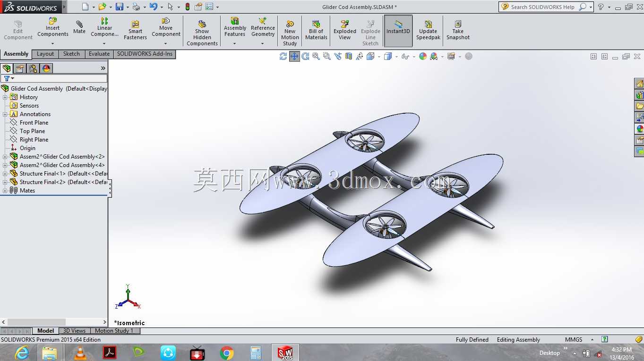Switch to the Assembly tab

[16, 54]
